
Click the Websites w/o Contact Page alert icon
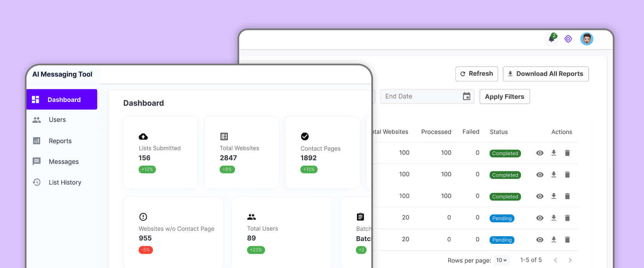click(143, 217)
